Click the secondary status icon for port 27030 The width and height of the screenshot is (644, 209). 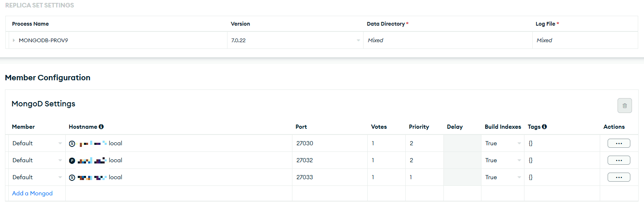(72, 144)
